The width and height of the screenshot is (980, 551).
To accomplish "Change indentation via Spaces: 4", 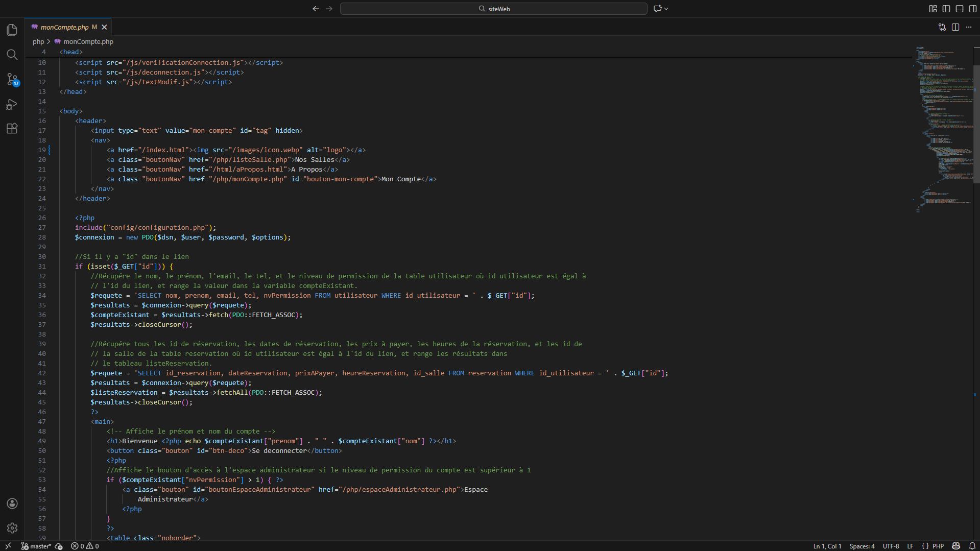I will tap(862, 546).
